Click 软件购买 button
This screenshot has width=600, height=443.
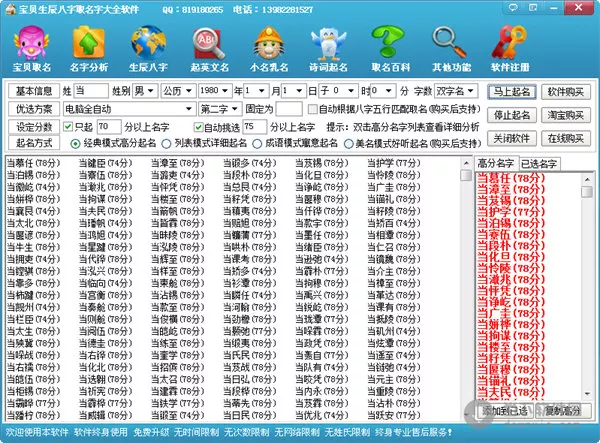566,91
